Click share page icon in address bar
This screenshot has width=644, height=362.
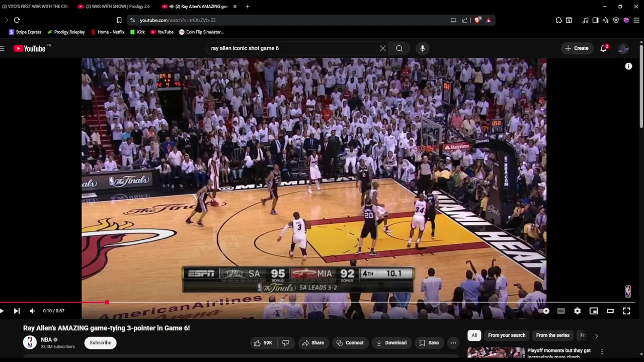(465, 20)
